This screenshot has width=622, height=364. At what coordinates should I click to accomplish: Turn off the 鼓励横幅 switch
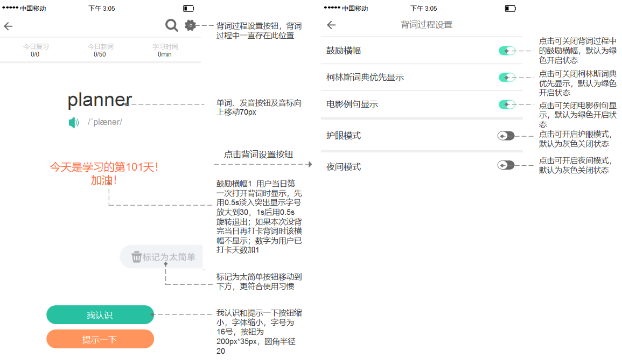pos(507,50)
